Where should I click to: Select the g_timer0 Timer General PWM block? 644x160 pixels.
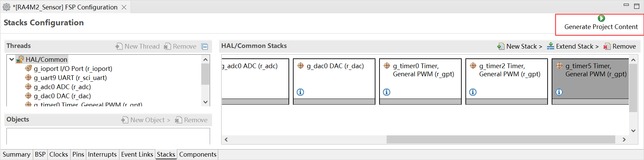coord(420,81)
